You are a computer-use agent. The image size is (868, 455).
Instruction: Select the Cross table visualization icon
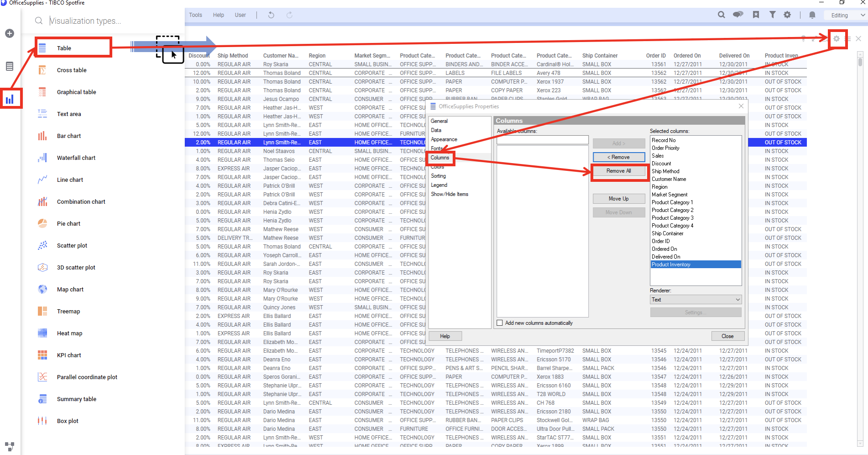click(42, 70)
